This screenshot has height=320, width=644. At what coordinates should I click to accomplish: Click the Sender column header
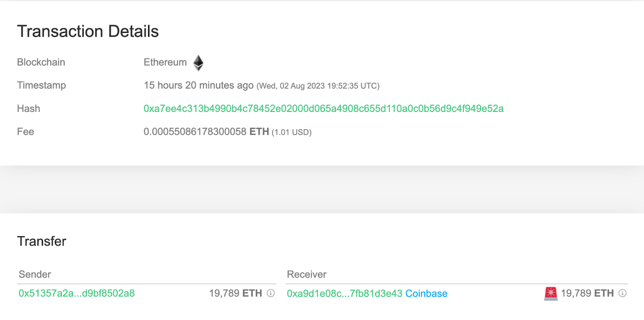(35, 275)
